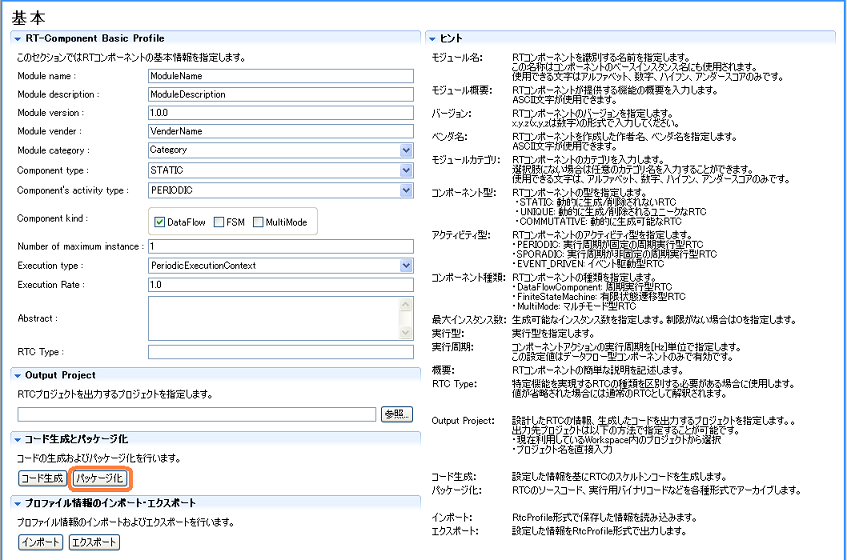Collapse the プロファイル情報のインポート・エクスポート section
Viewport: 847px width, 560px height.
[x=18, y=504]
